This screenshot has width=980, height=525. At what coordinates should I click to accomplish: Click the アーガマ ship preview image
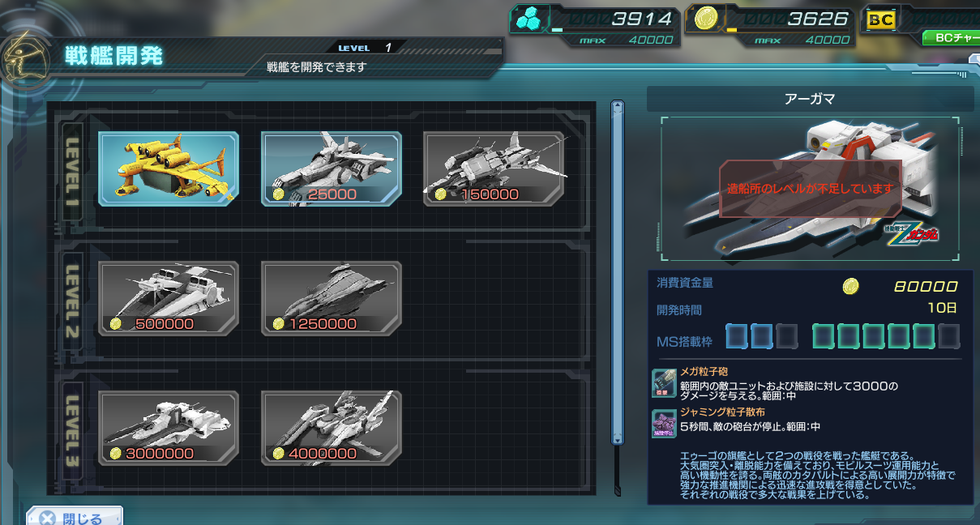810,189
